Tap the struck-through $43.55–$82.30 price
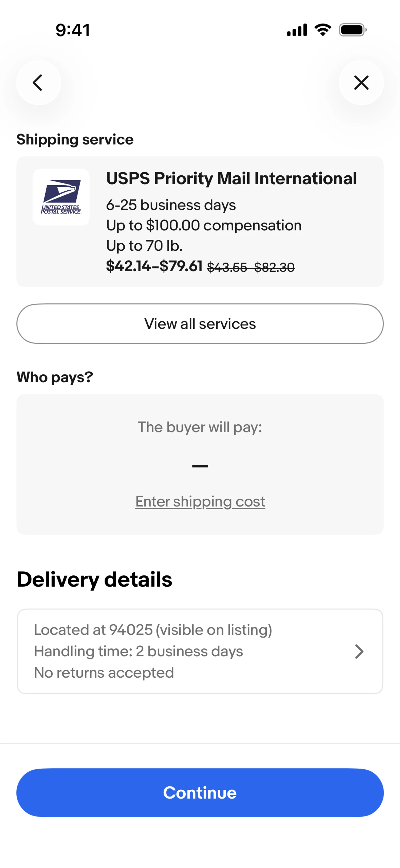 251,268
